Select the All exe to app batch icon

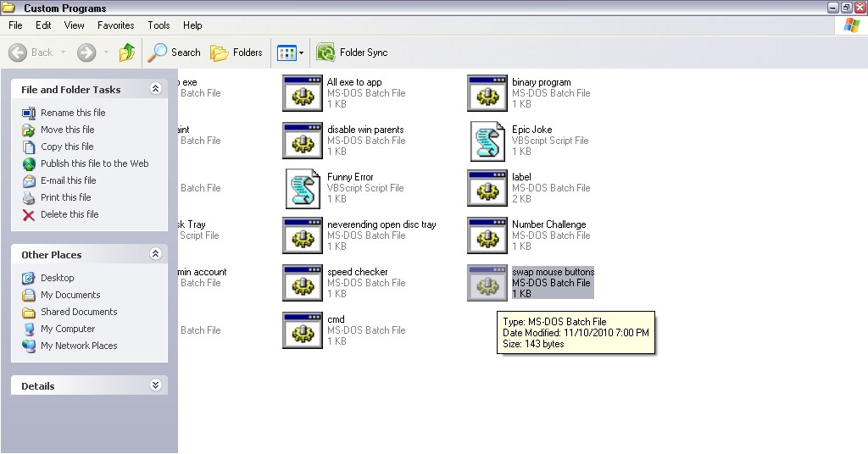coord(303,93)
